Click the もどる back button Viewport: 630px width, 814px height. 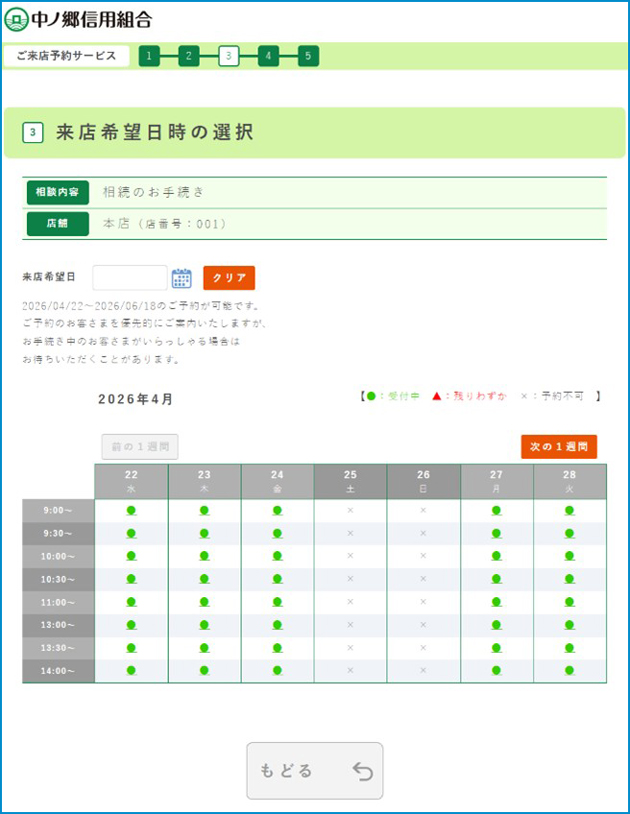(314, 770)
